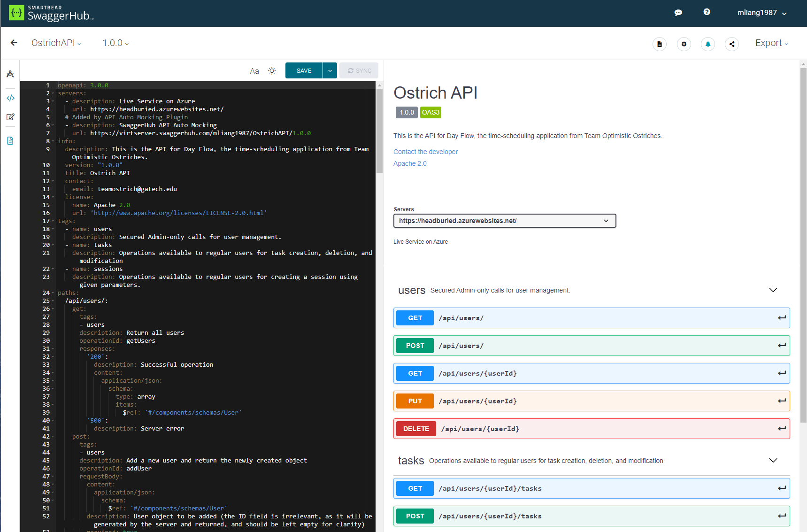The image size is (807, 532).
Task: Fold the paths block at line 24
Action: click(53, 293)
